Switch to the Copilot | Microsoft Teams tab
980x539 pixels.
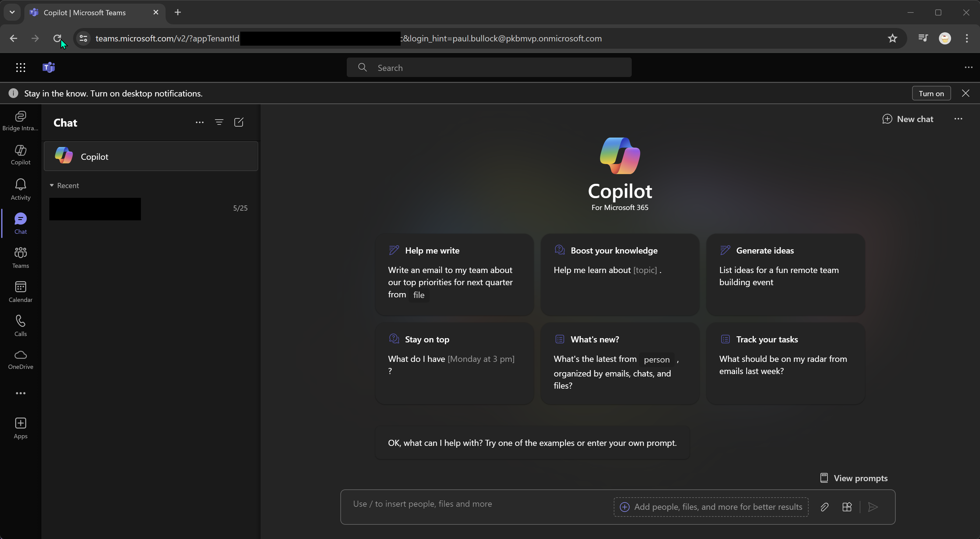84,12
